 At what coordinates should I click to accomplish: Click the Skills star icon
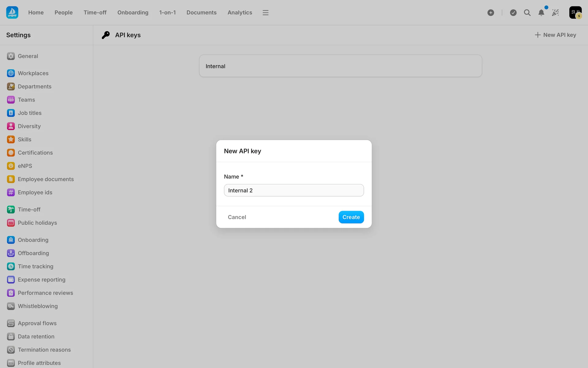[x=11, y=140]
